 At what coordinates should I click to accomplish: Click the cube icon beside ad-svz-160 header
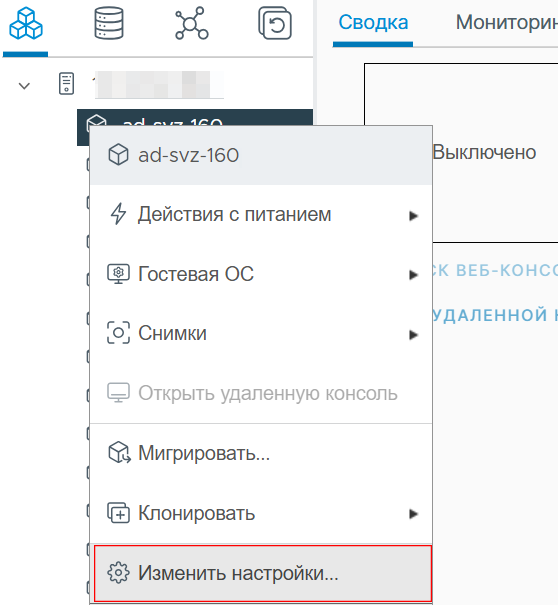(x=118, y=155)
